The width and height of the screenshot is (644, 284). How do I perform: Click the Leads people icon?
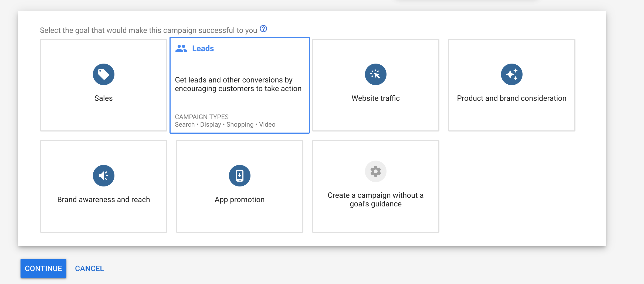pyautogui.click(x=181, y=49)
